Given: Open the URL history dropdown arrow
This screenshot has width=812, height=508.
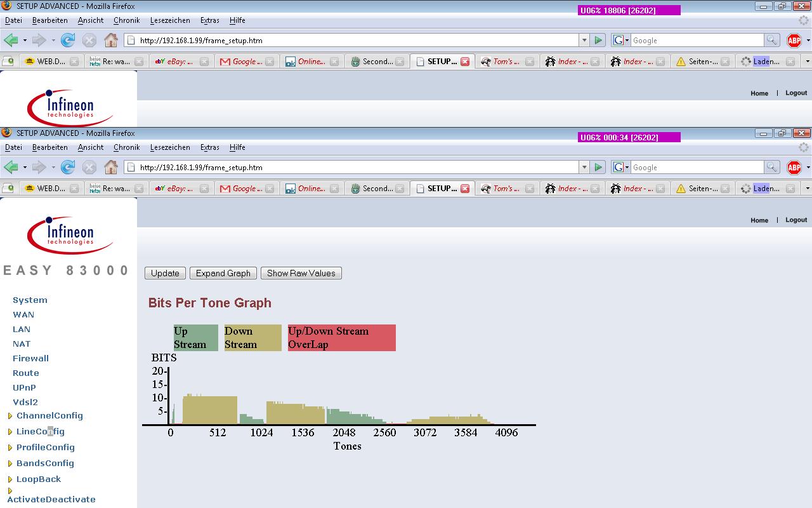Looking at the screenshot, I should pyautogui.click(x=584, y=167).
